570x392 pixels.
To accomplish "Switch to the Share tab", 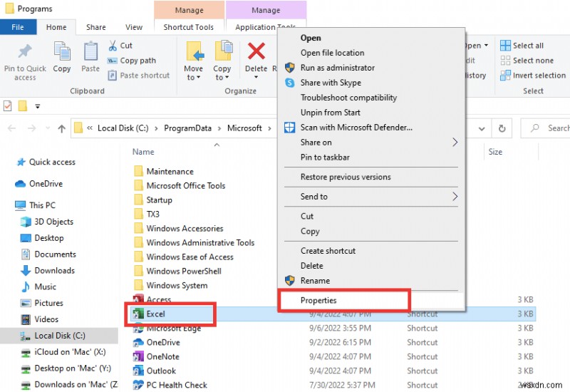I will tap(96, 27).
